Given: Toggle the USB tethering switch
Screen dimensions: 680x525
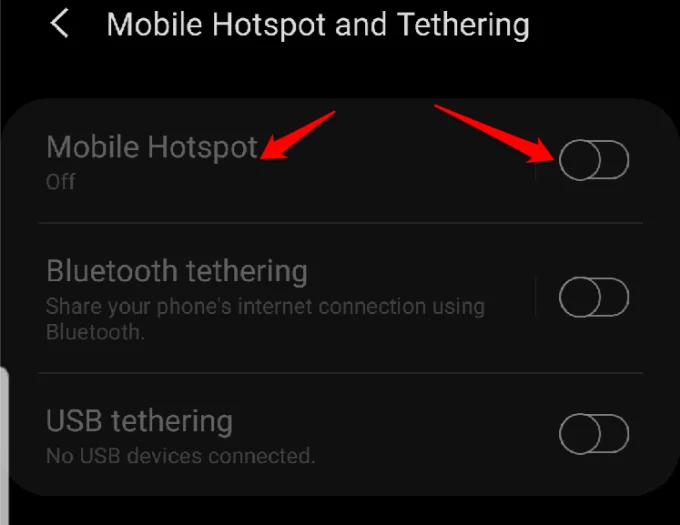Looking at the screenshot, I should coord(594,434).
